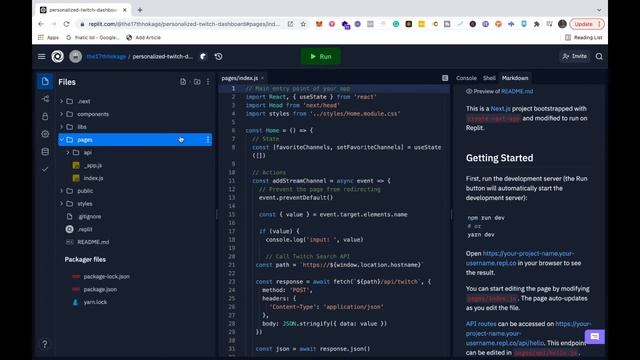The image size is (640, 360).
Task: Select the pages/index.js editor tab
Action: point(240,78)
